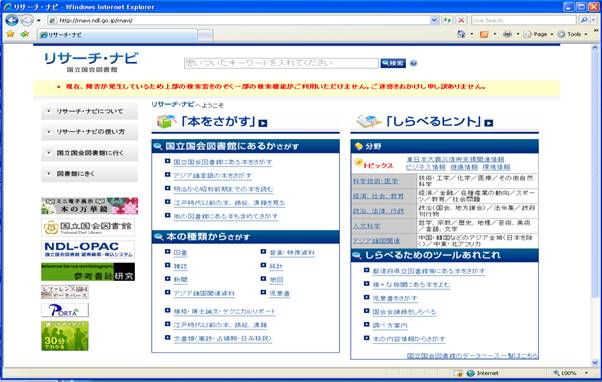Click the NDL-OPAC banner
Viewport: 602px width, 382px height.
[x=88, y=249]
